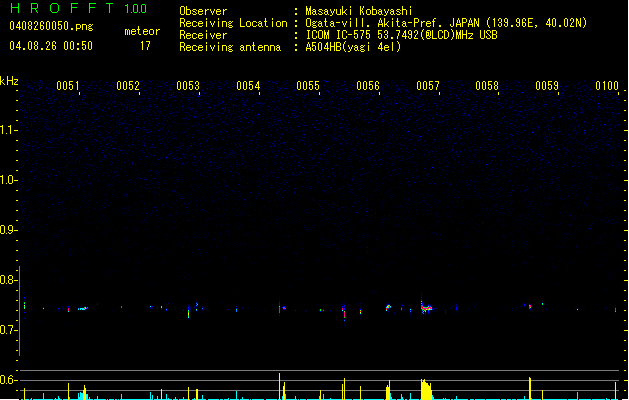Screen dimensions: 629x400
Task: Select the observer name Masayuki Kobayashi
Action: (359, 11)
